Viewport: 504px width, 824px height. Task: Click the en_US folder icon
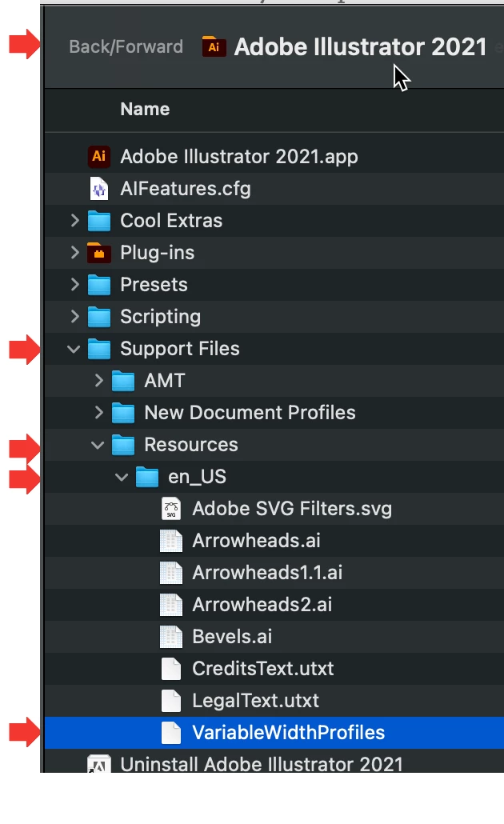click(146, 477)
